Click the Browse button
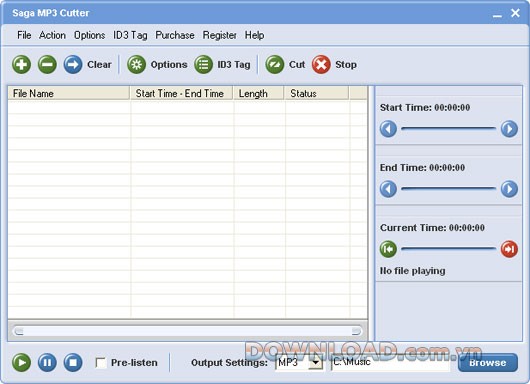This screenshot has height=384, width=530. coord(488,363)
